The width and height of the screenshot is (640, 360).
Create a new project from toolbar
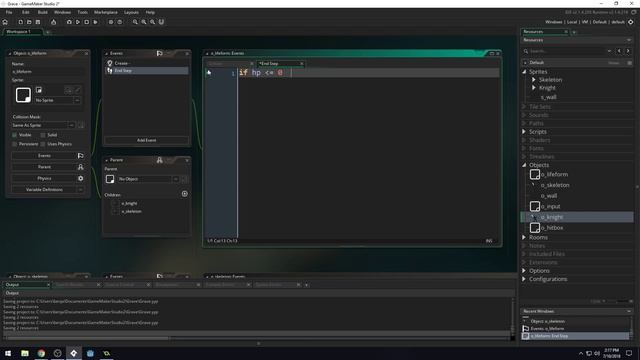[x=20, y=22]
